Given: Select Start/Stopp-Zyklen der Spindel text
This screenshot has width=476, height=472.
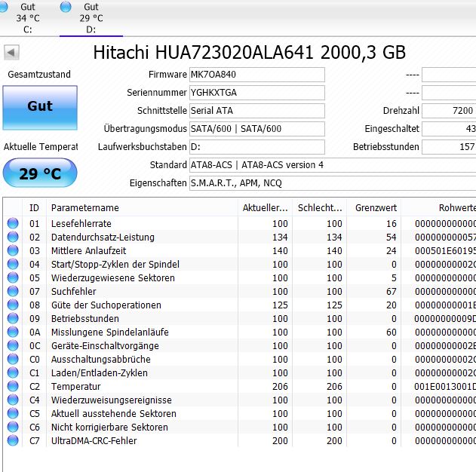Looking at the screenshot, I should click(115, 265).
